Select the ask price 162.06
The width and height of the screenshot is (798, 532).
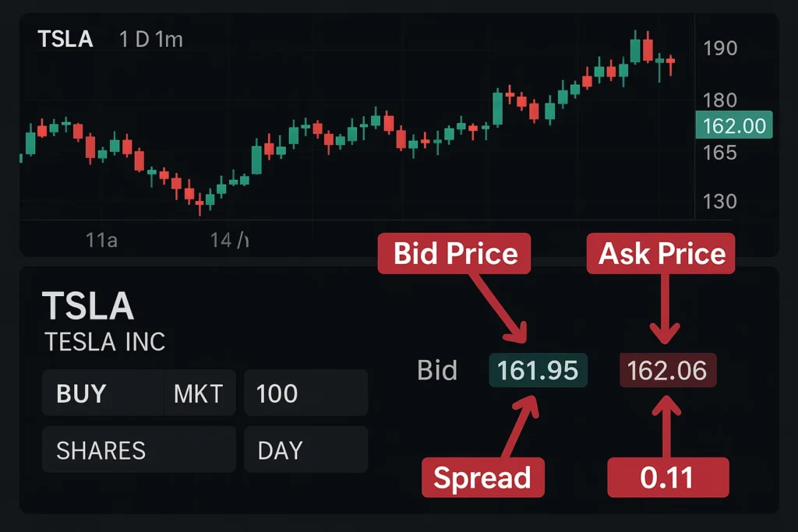667,371
